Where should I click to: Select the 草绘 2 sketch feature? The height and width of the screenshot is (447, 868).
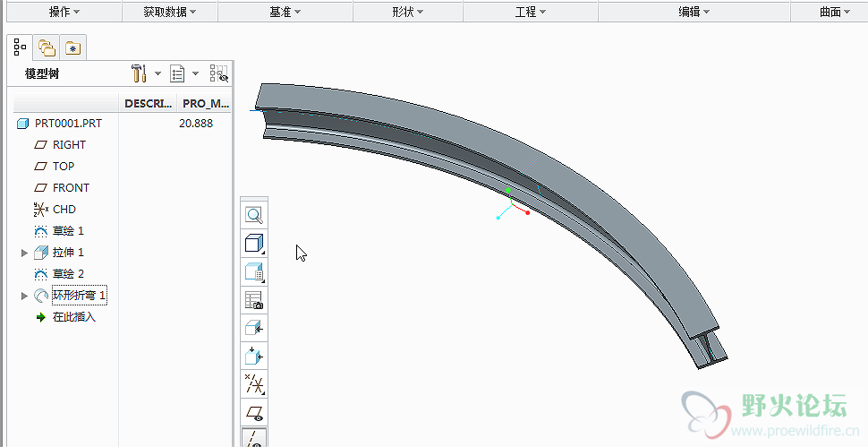68,273
